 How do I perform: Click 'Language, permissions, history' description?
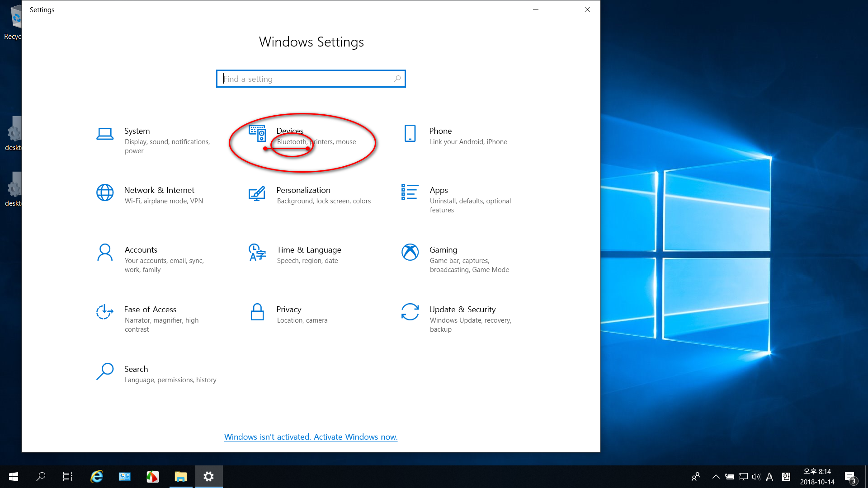[170, 380]
